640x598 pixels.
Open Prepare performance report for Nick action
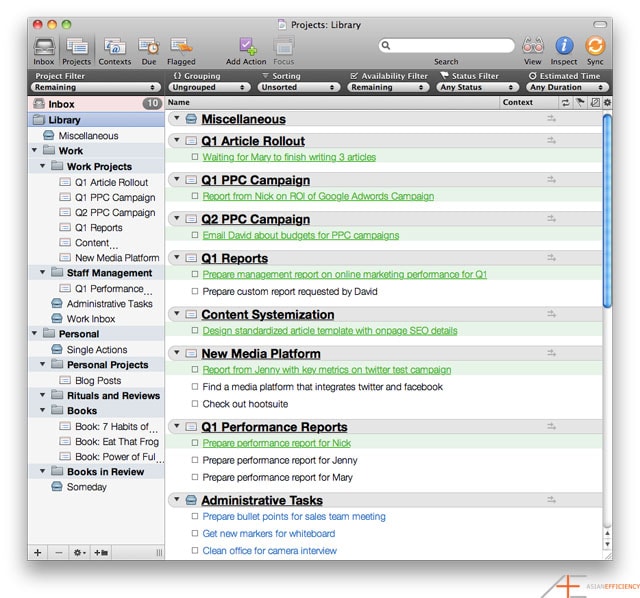(x=277, y=443)
